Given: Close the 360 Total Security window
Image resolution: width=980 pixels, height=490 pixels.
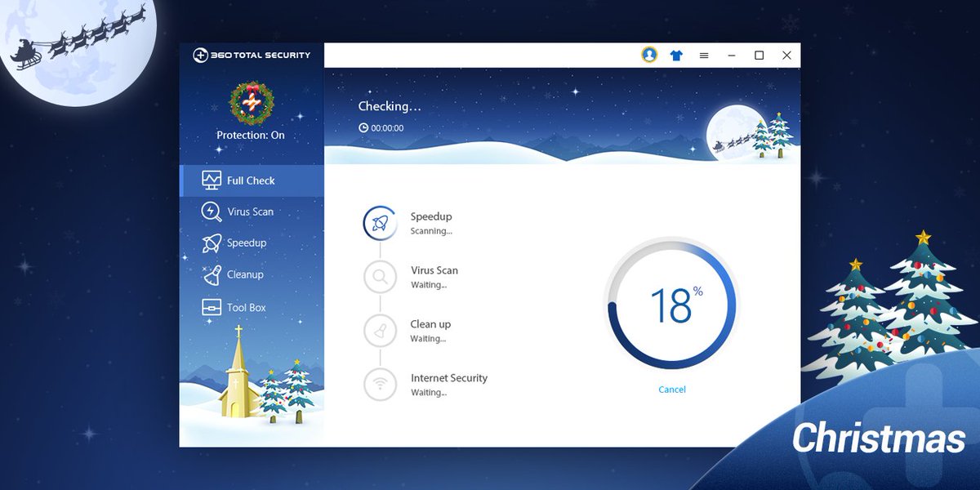Looking at the screenshot, I should tap(786, 56).
